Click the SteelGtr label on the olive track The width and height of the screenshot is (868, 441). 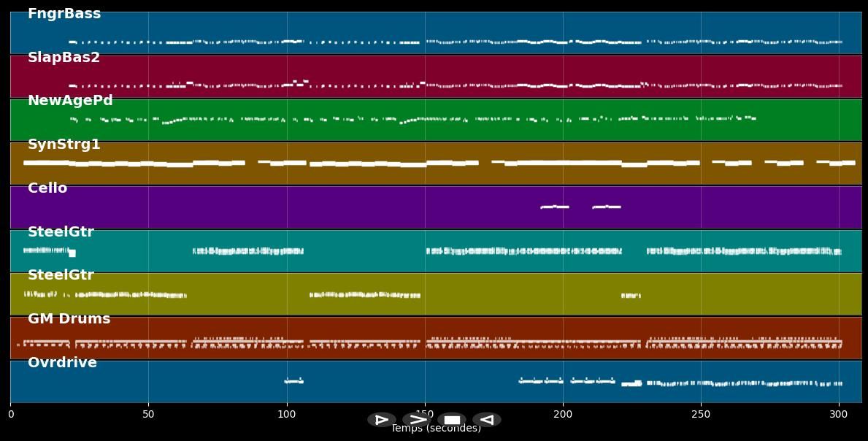61,275
